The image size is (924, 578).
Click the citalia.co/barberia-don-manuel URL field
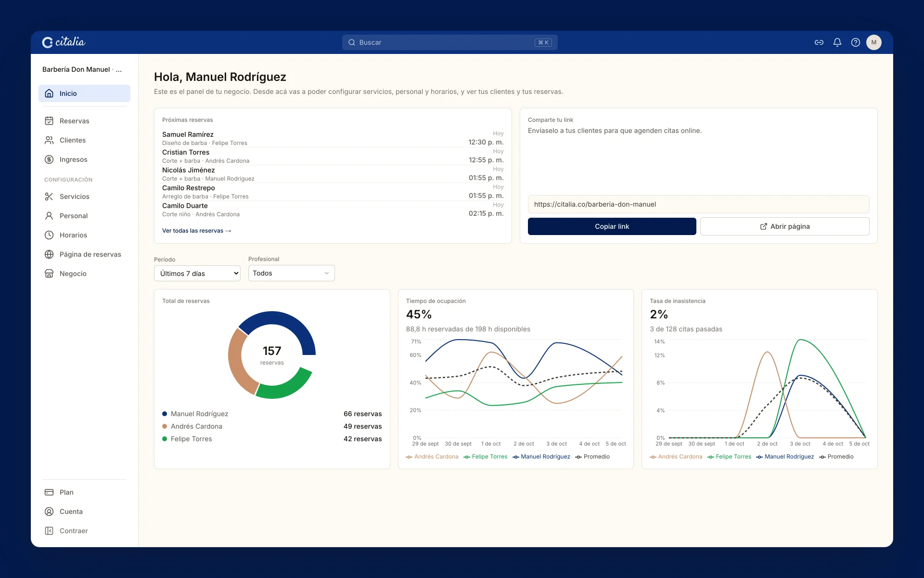coord(699,204)
